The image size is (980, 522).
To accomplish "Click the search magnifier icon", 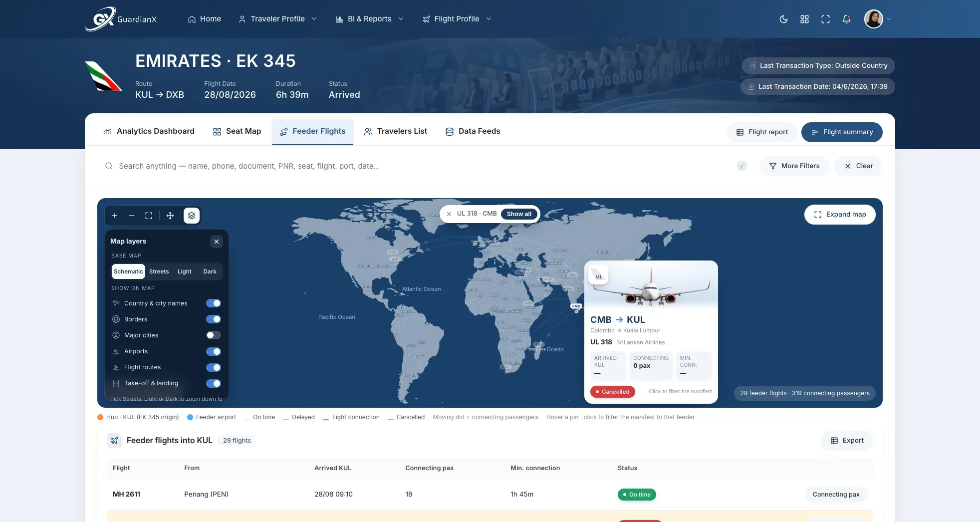I will pos(109,166).
